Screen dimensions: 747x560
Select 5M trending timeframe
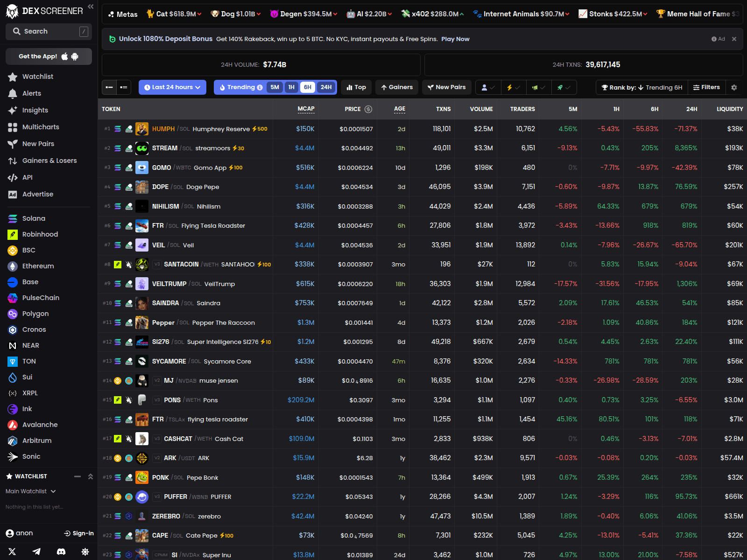click(x=275, y=87)
